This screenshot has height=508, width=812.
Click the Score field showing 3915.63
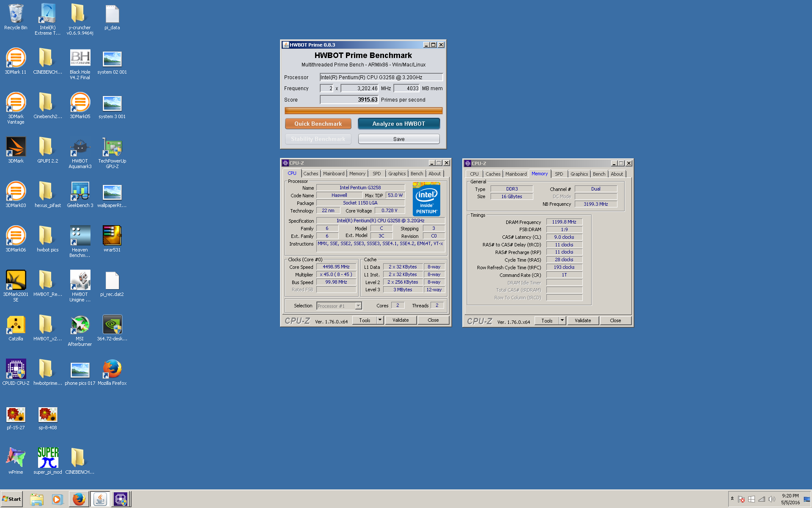349,99
